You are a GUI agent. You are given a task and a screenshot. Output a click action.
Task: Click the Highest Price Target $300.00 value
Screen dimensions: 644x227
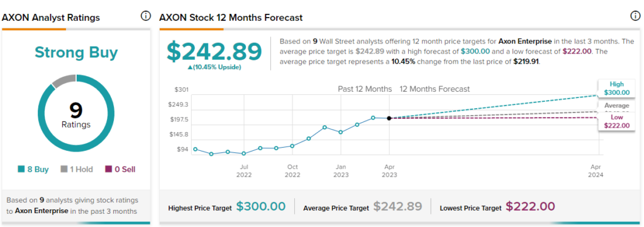coord(261,206)
